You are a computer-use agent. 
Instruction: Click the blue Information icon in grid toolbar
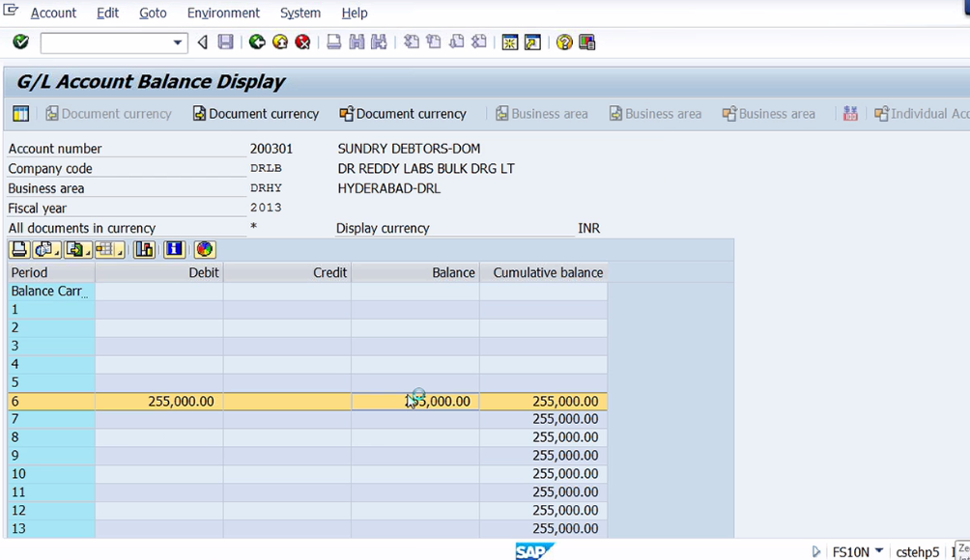pos(175,249)
